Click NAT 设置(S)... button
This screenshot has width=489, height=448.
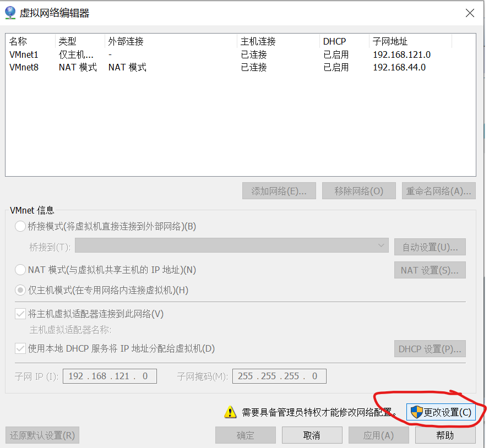[430, 270]
